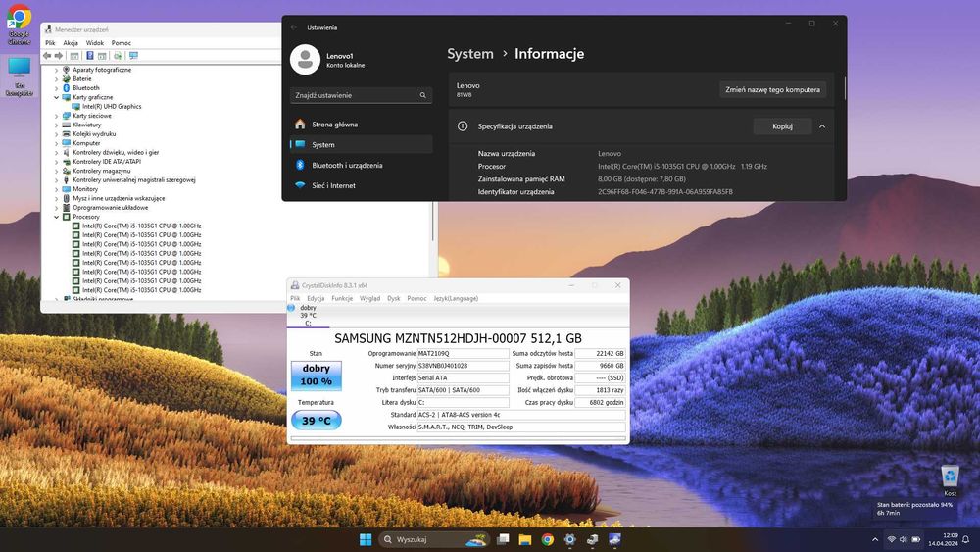The image size is (980, 552).
Task: Open Język(Language) menu in CrystalDiskInfo
Action: [456, 299]
